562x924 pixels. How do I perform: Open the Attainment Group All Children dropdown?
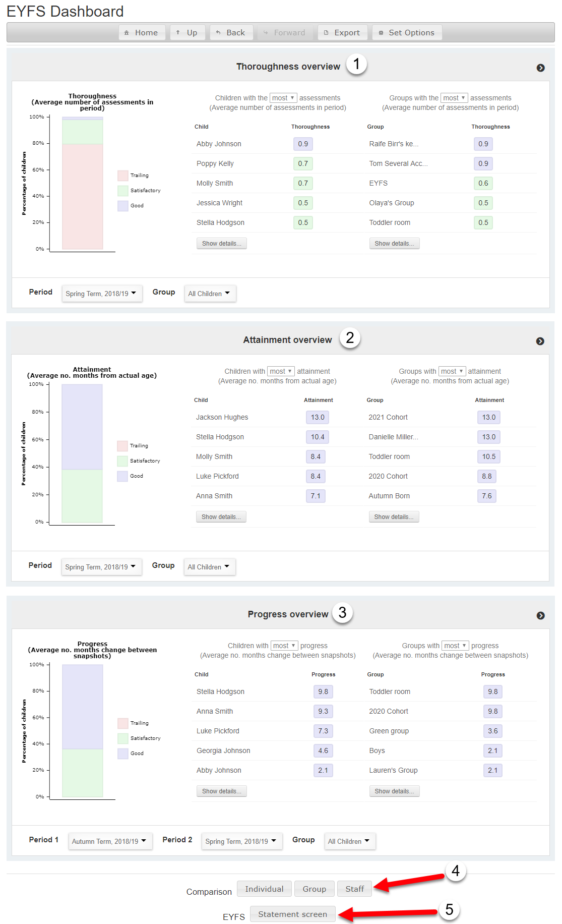209,567
